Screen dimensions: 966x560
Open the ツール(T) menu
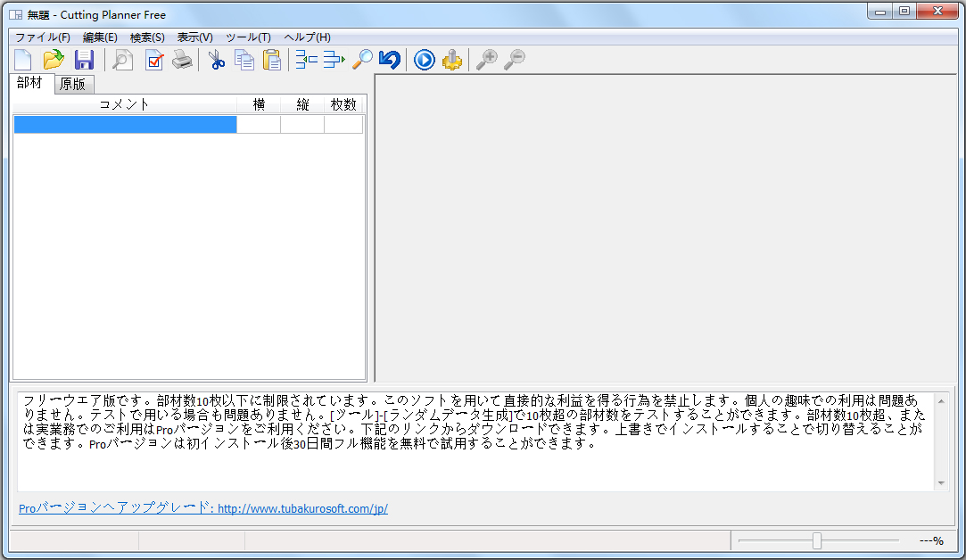248,37
